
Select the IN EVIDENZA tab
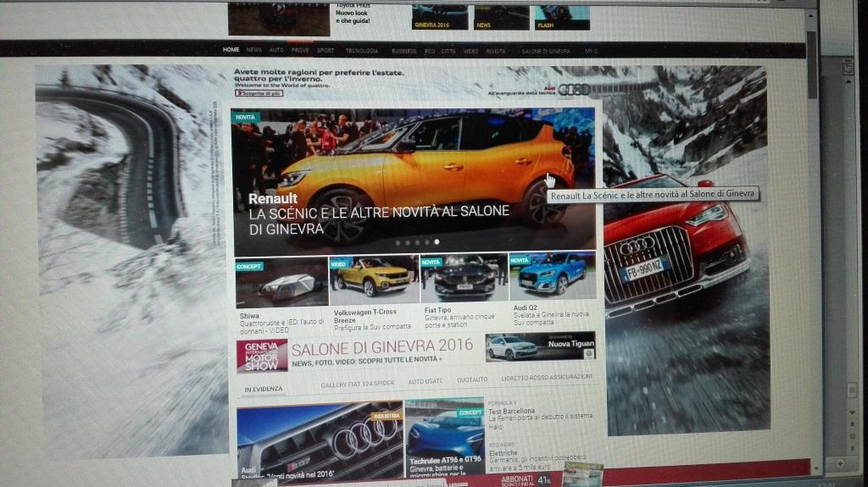(264, 389)
